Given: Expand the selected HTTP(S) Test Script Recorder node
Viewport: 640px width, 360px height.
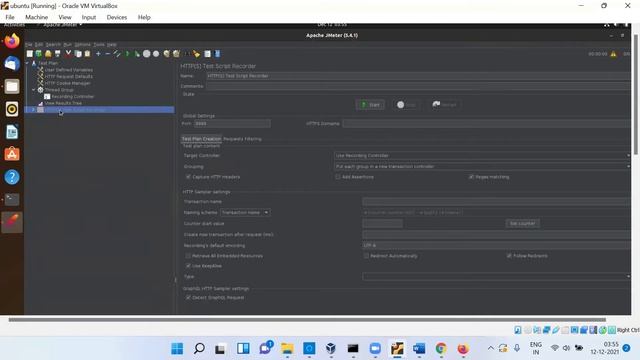Looking at the screenshot, I should click(x=34, y=110).
